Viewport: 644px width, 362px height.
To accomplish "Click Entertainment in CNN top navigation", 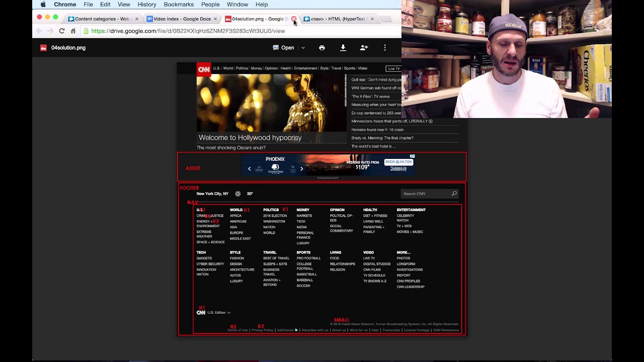I will 305,68.
